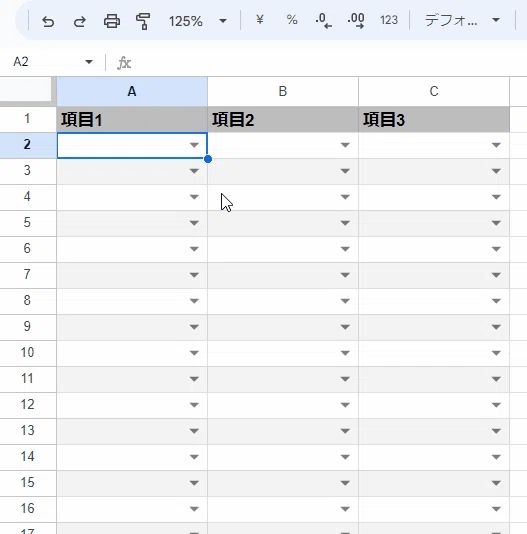Image resolution: width=527 pixels, height=534 pixels.
Task: Select cell 項目3
Action: click(x=434, y=120)
